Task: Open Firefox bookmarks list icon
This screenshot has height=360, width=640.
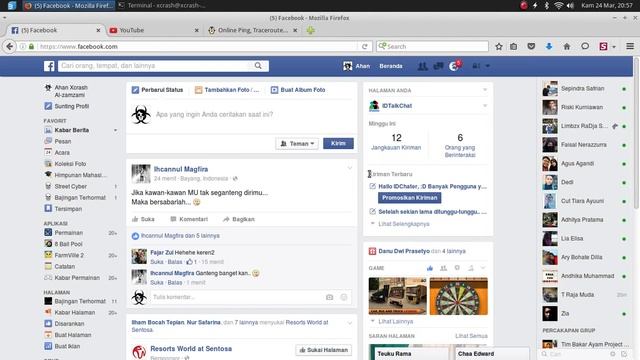Action: click(513, 47)
